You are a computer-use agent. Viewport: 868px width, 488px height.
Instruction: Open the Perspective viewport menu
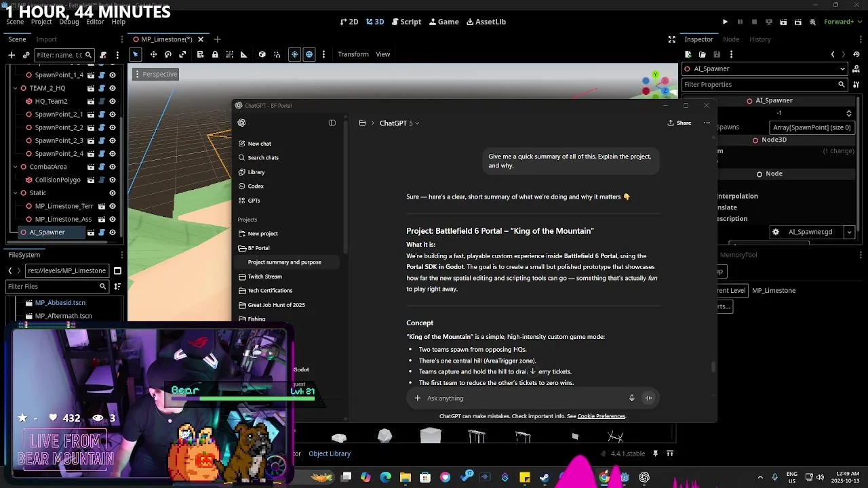point(155,74)
